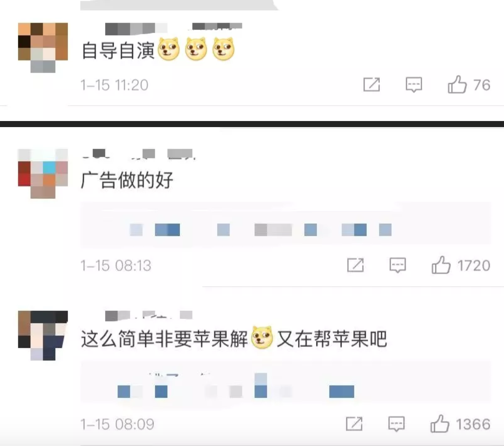504x446 pixels.
Task: Open the reply box under 广告做的好
Action: coord(285,226)
